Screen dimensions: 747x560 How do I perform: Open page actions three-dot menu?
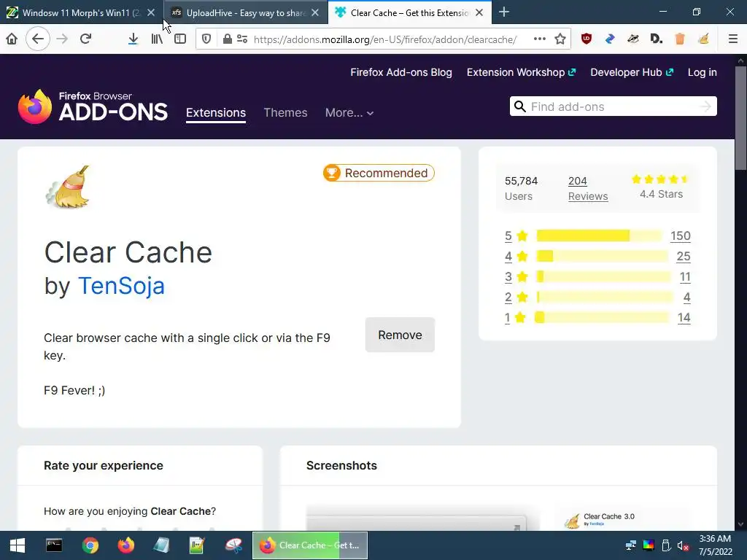[539, 39]
